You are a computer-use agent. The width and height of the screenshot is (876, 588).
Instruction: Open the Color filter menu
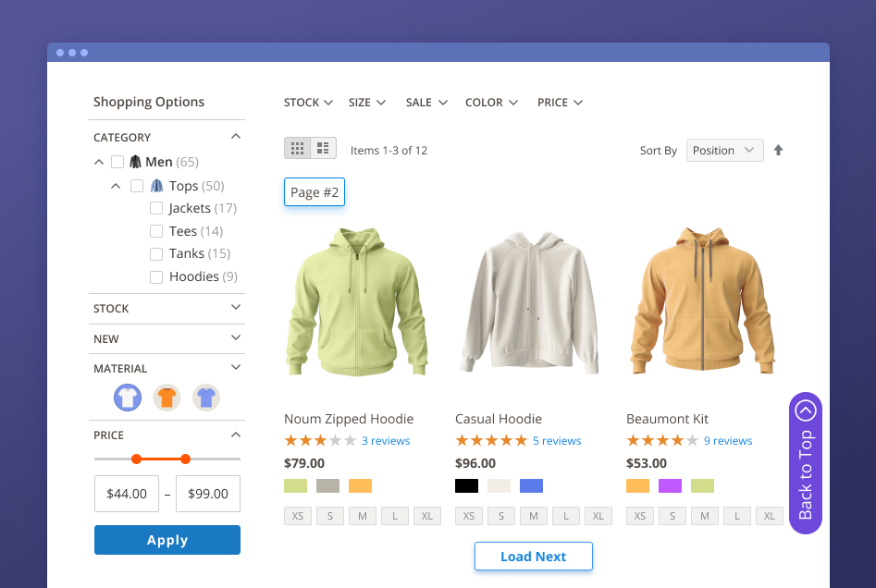[x=491, y=103]
